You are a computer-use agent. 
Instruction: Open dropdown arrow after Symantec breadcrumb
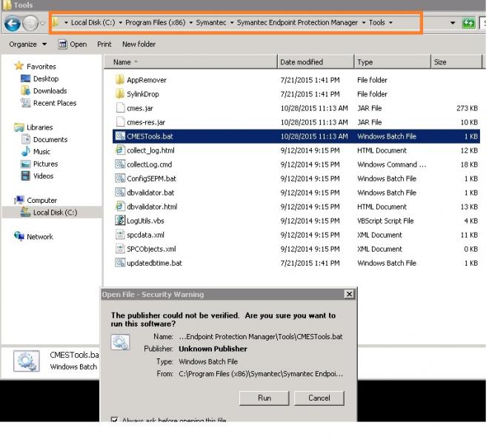click(232, 23)
